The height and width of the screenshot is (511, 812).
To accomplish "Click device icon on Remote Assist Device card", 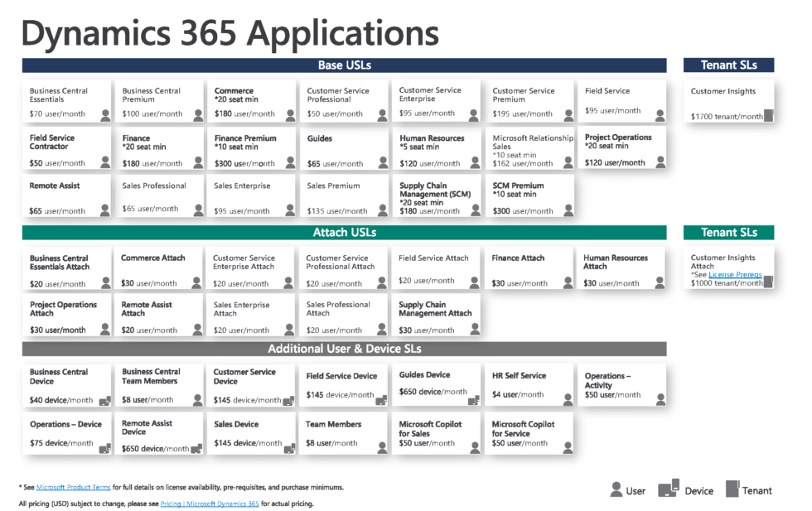I will coord(197,448).
